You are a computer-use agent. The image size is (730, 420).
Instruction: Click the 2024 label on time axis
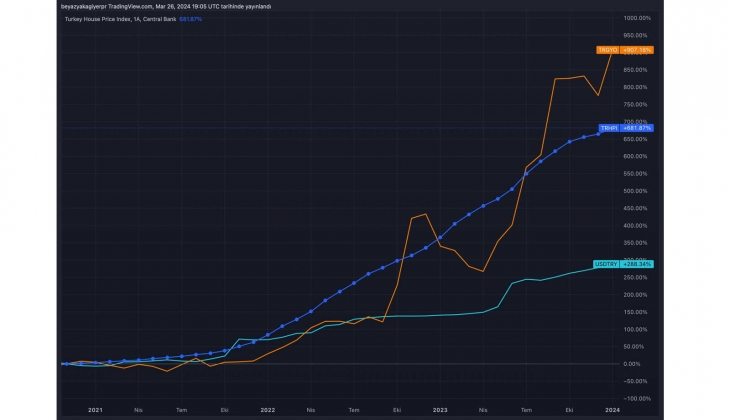click(612, 410)
